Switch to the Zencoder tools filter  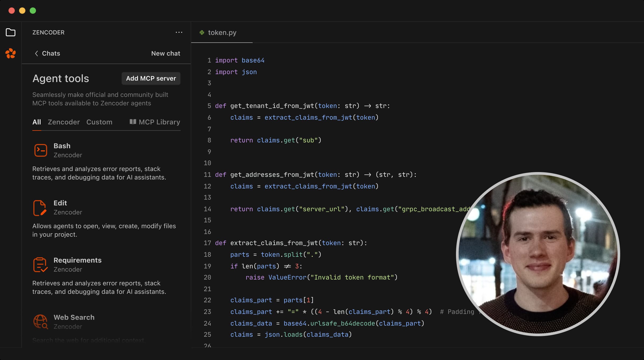click(x=64, y=122)
